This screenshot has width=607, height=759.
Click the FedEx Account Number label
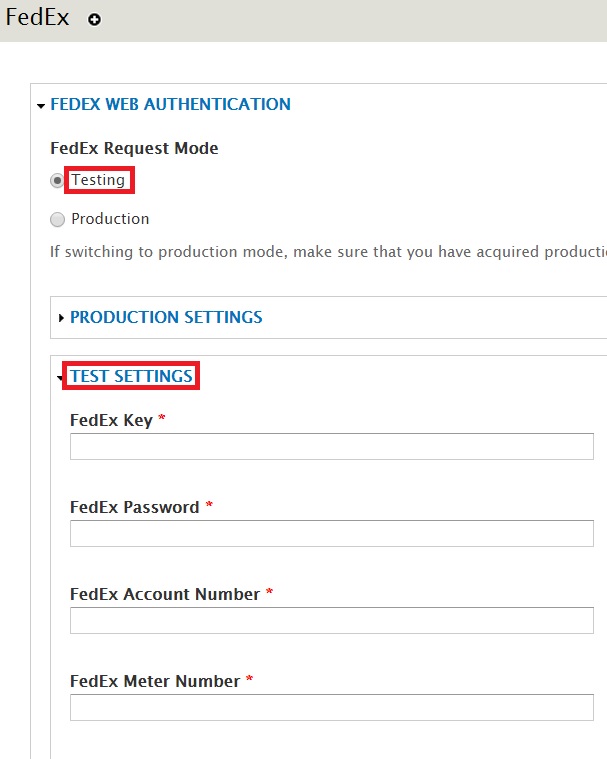(x=165, y=594)
